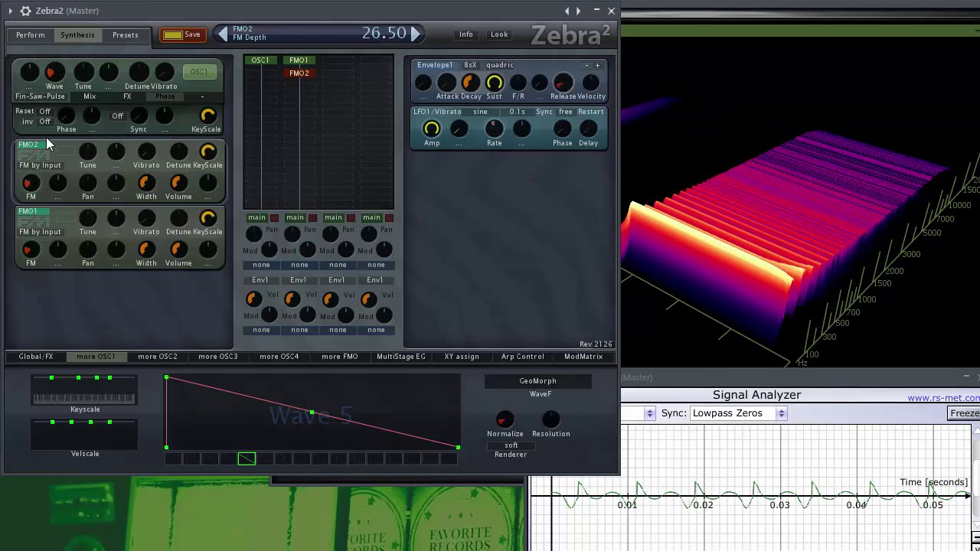Open the Fin-Saw-Pulse waveform type dropdown
This screenshot has width=980, height=551.
pos(40,96)
